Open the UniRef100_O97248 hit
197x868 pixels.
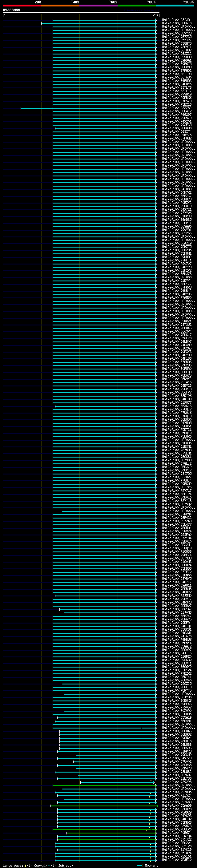click(x=177, y=521)
